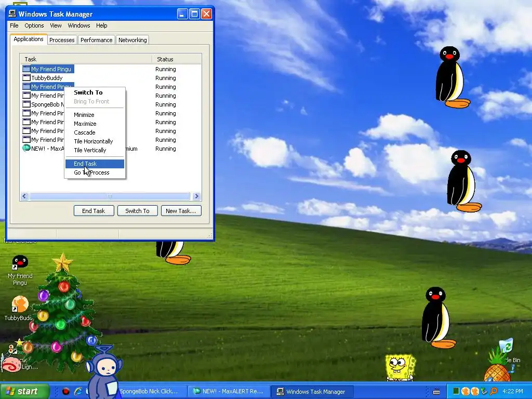Click the Switch To button below the list
532x399 pixels.
pyautogui.click(x=137, y=211)
